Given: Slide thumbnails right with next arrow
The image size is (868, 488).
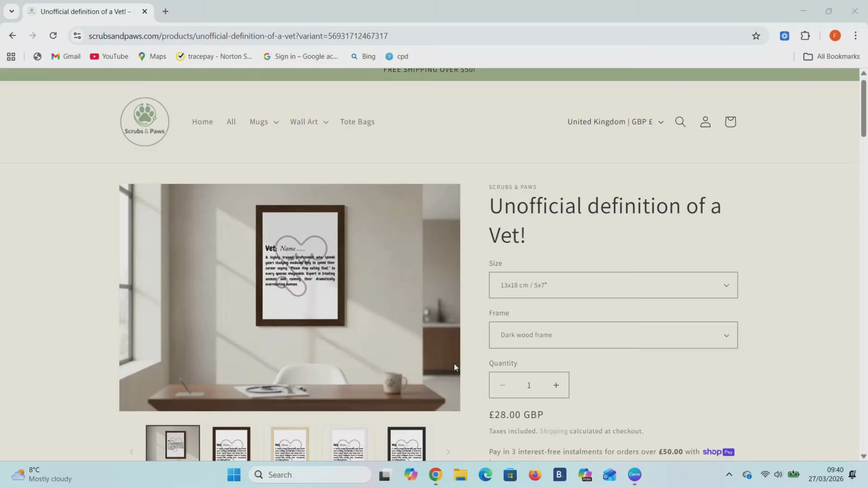Looking at the screenshot, I should point(448,452).
